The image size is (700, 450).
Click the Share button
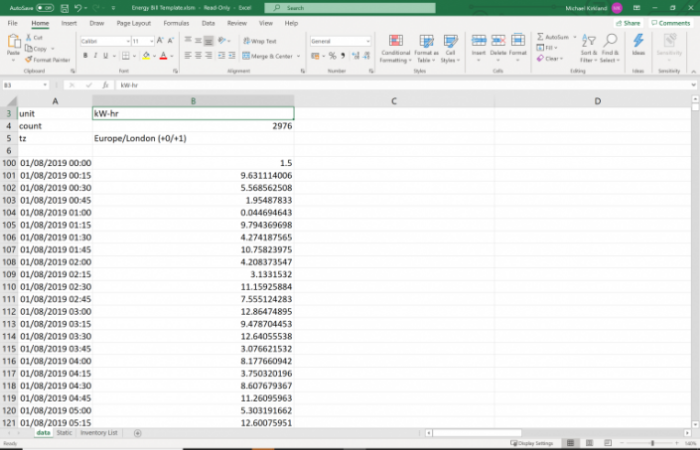[628, 23]
